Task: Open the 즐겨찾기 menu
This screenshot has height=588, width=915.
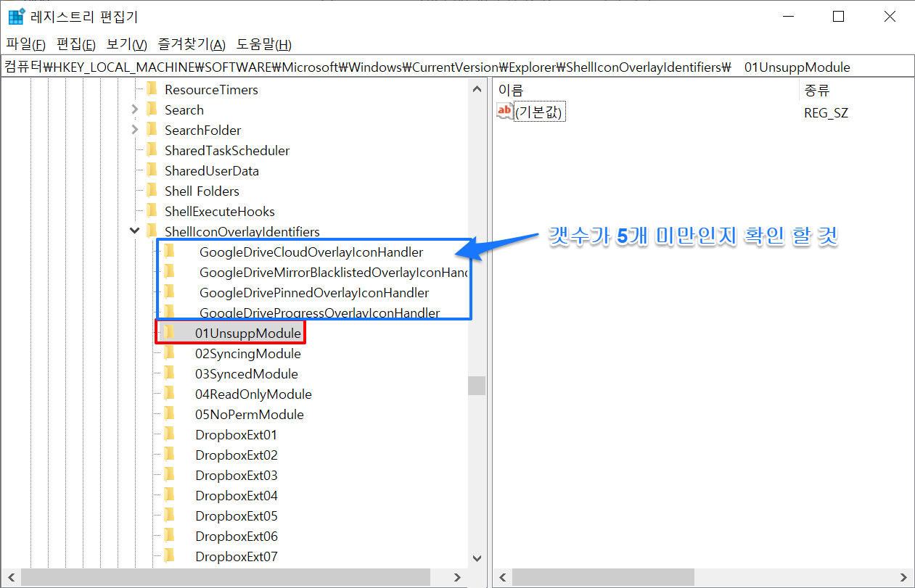Action: (x=192, y=44)
